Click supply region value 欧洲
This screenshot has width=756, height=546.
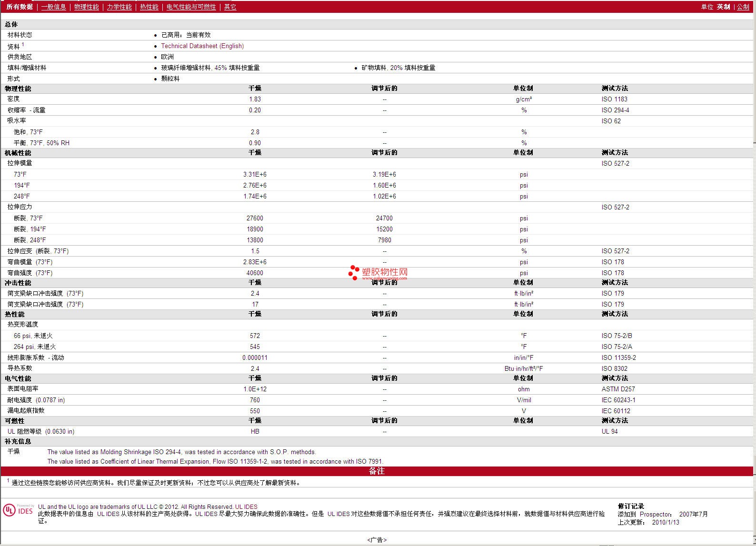tap(167, 57)
